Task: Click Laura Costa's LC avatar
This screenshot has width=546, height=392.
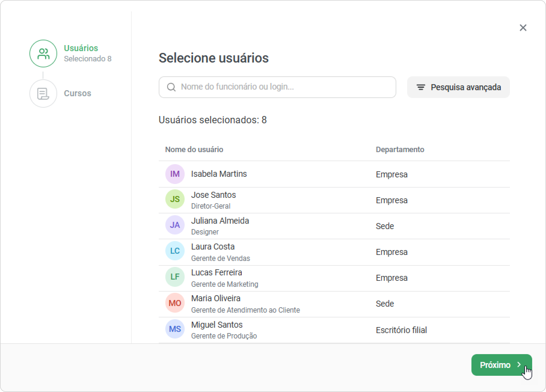Action: pos(175,251)
